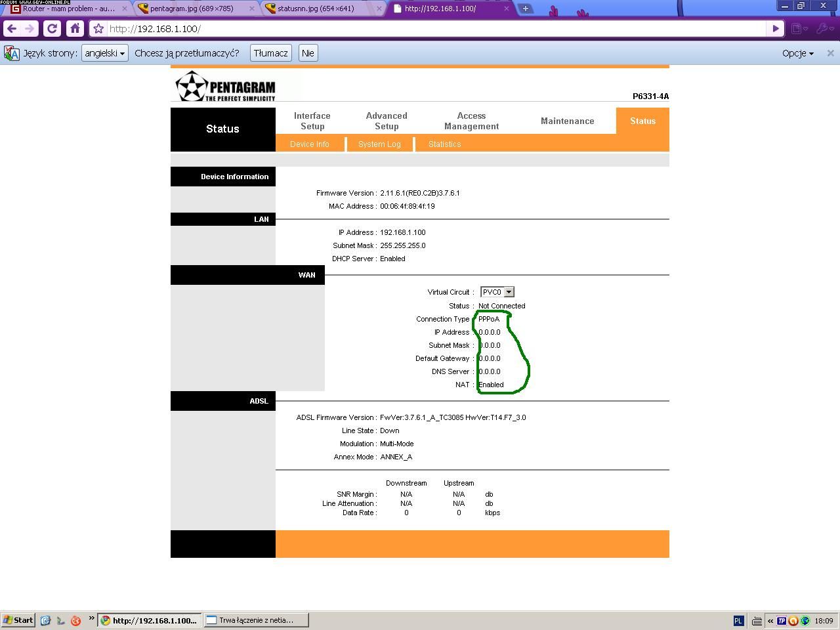Go back with the browser back arrow
This screenshot has width=840, height=630.
pos(11,29)
